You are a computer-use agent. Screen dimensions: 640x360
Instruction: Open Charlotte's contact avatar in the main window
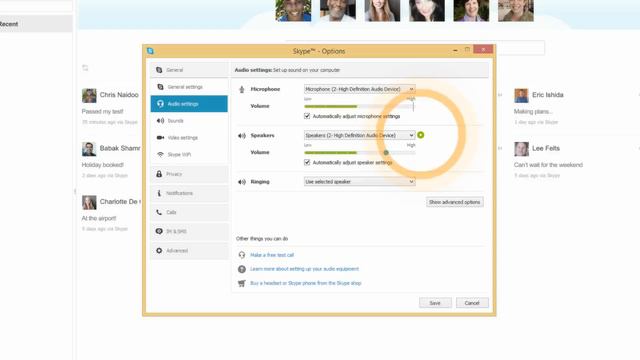(89, 202)
